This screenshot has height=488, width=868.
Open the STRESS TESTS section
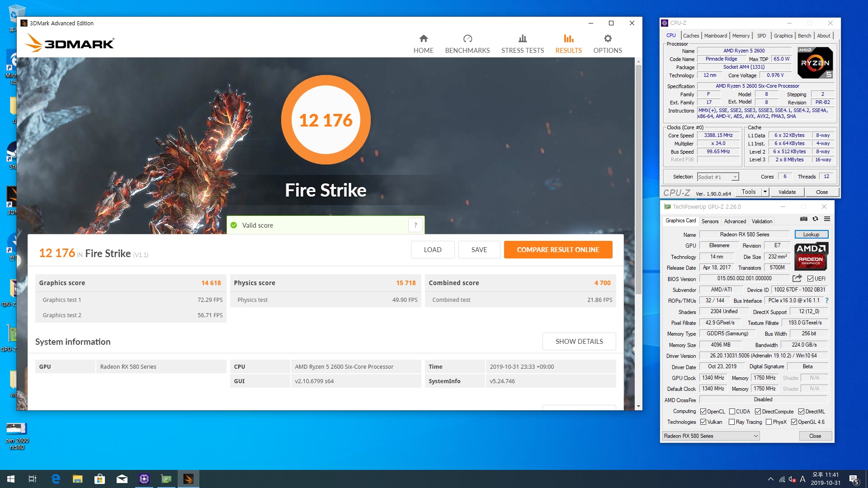click(523, 44)
